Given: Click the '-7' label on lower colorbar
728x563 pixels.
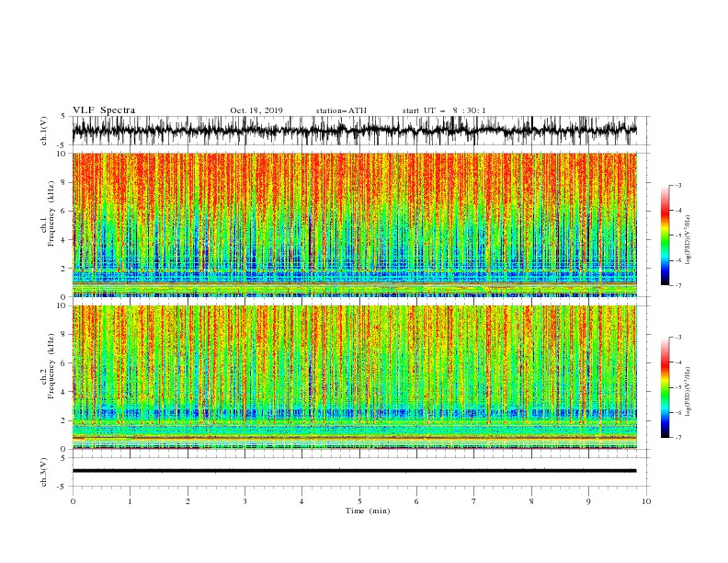Looking at the screenshot, I should tap(677, 438).
